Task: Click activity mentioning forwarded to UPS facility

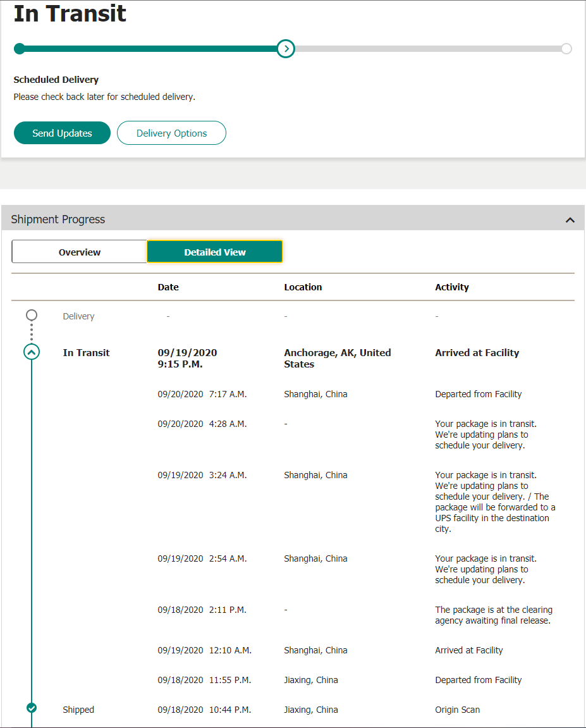Action: pos(495,502)
